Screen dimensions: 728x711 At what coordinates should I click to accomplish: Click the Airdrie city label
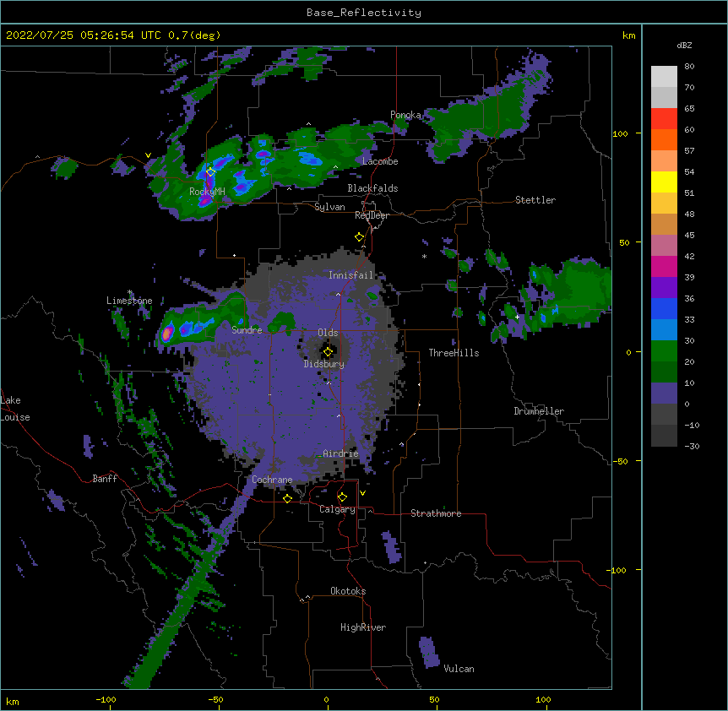[341, 453]
